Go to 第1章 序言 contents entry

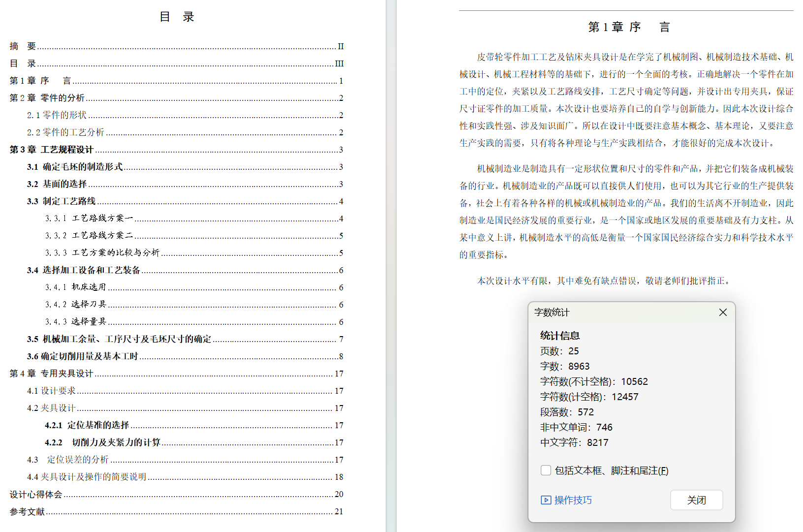(40, 81)
